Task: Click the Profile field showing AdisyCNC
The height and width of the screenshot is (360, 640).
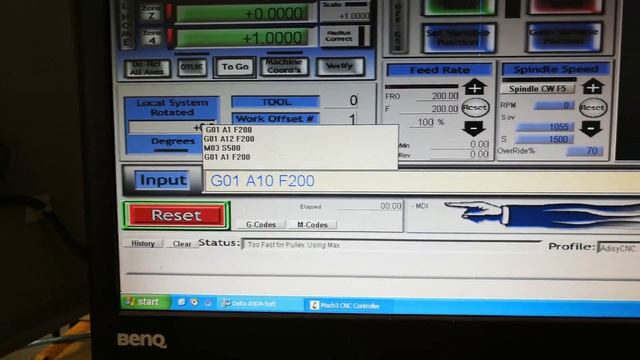Action: [618, 248]
